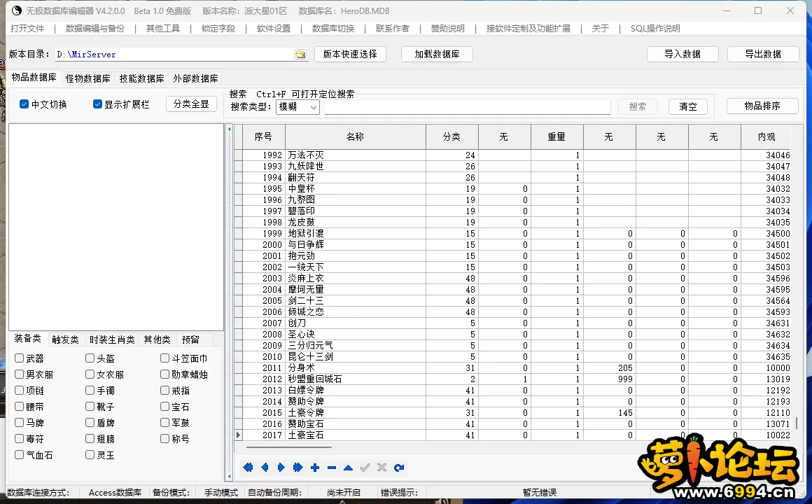Click 物品排序 button
Screen dimensions: 812x504
(x=762, y=106)
